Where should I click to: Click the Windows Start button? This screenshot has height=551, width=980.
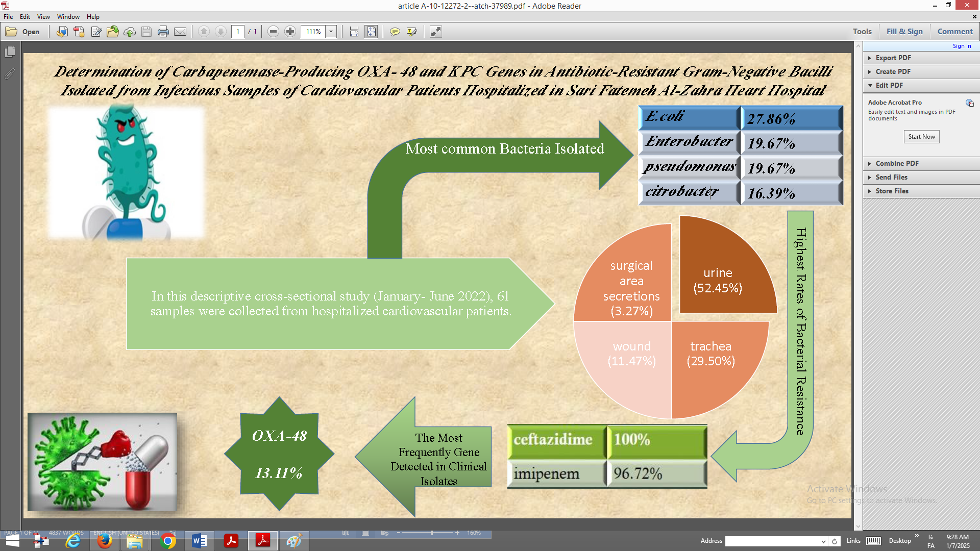click(12, 541)
